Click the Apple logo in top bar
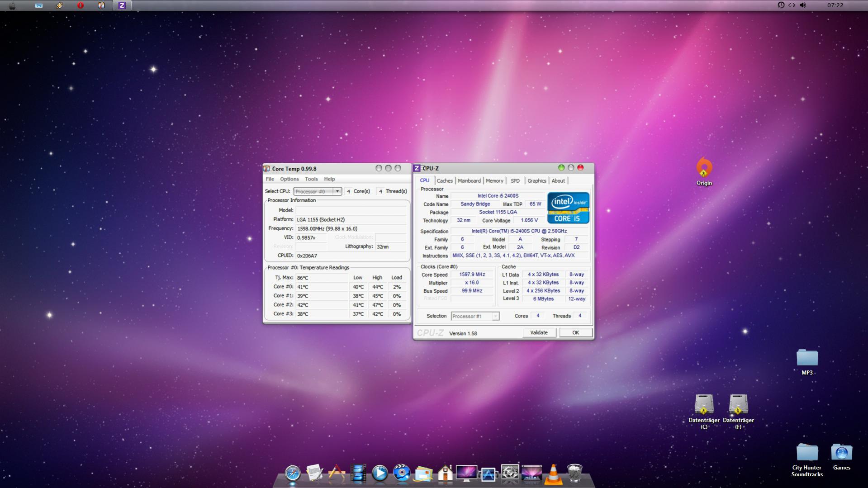 (x=13, y=5)
